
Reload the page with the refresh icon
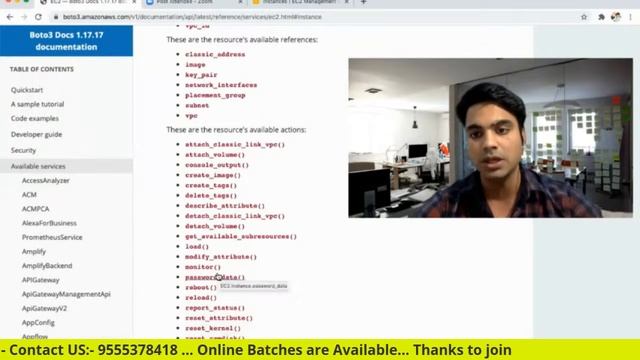tap(38, 17)
